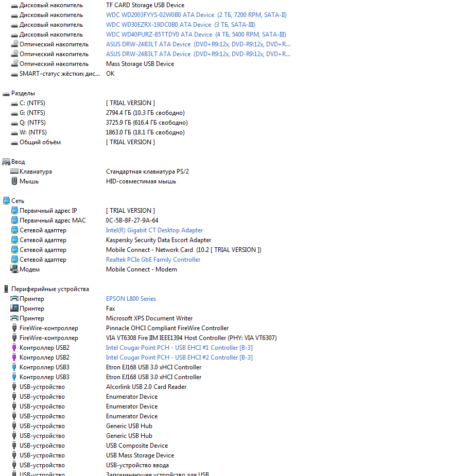Screen dimensions: 453x476
Task: Click the Мышь mouse icon
Action: (x=14, y=181)
